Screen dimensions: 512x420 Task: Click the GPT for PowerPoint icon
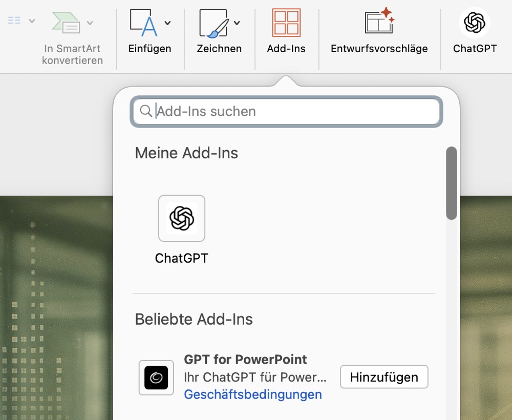point(156,377)
